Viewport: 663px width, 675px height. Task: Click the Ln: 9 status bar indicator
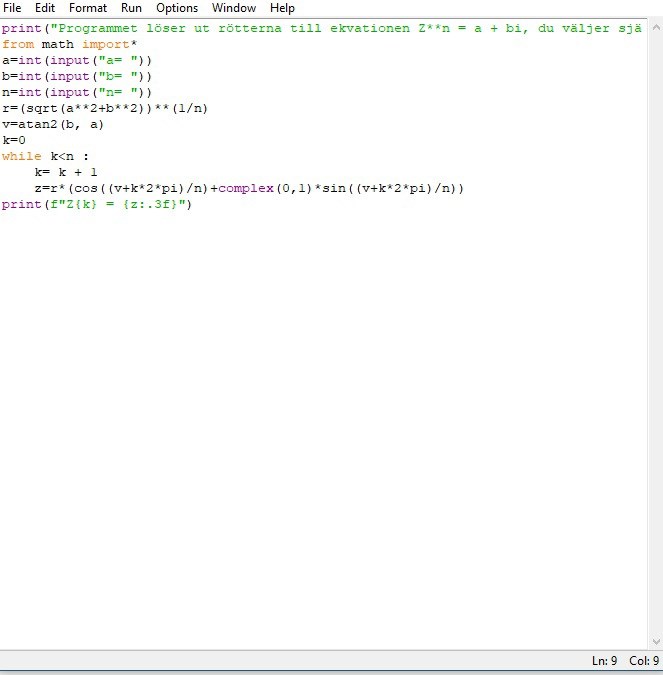(x=605, y=661)
